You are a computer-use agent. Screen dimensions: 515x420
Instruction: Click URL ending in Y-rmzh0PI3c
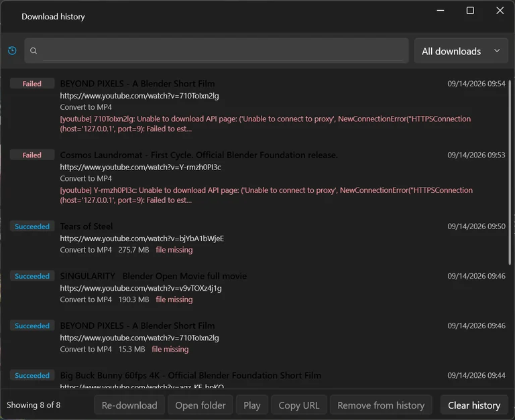tap(140, 167)
